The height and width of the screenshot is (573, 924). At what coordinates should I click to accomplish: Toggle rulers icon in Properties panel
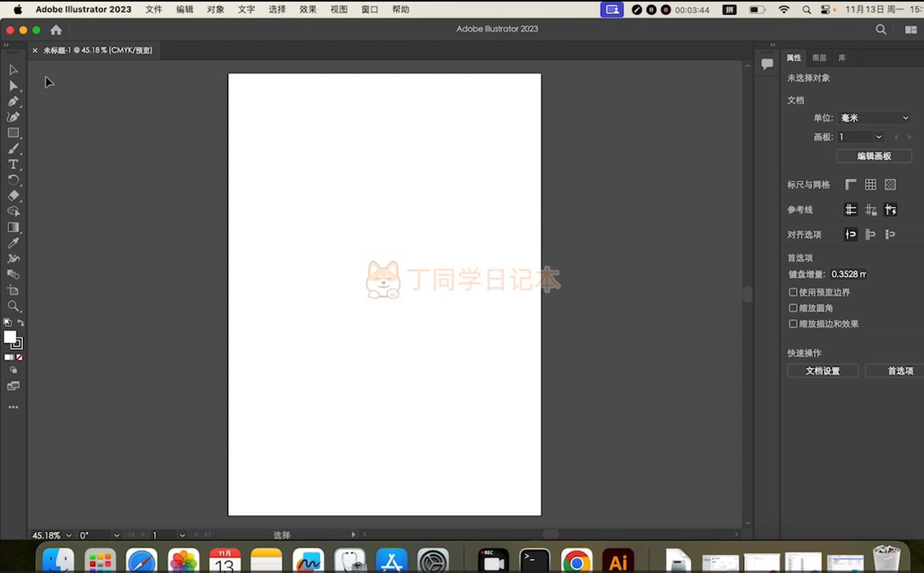851,184
